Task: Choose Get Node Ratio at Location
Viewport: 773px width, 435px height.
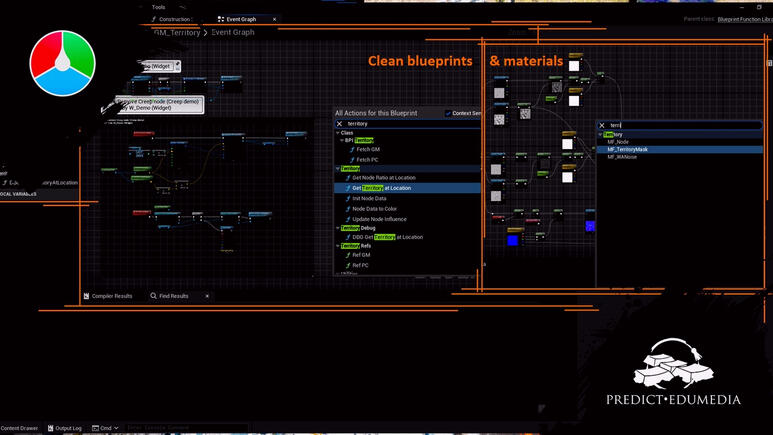Action: [x=384, y=178]
